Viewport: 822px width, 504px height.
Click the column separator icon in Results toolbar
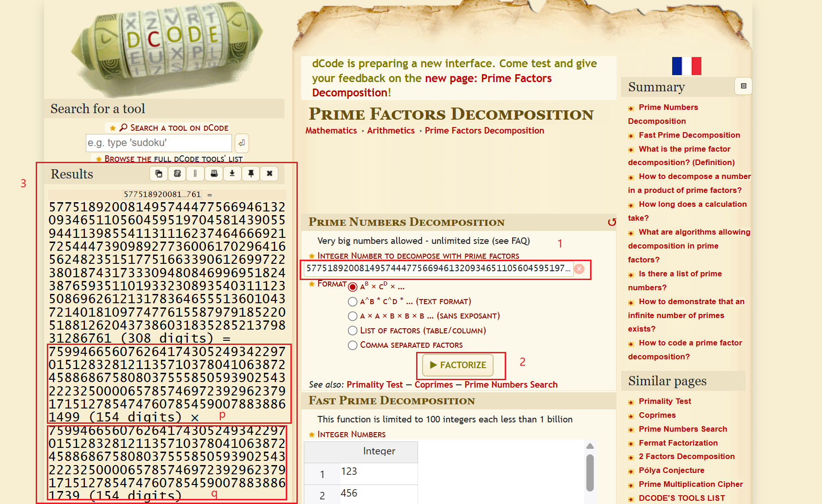pyautogui.click(x=195, y=174)
